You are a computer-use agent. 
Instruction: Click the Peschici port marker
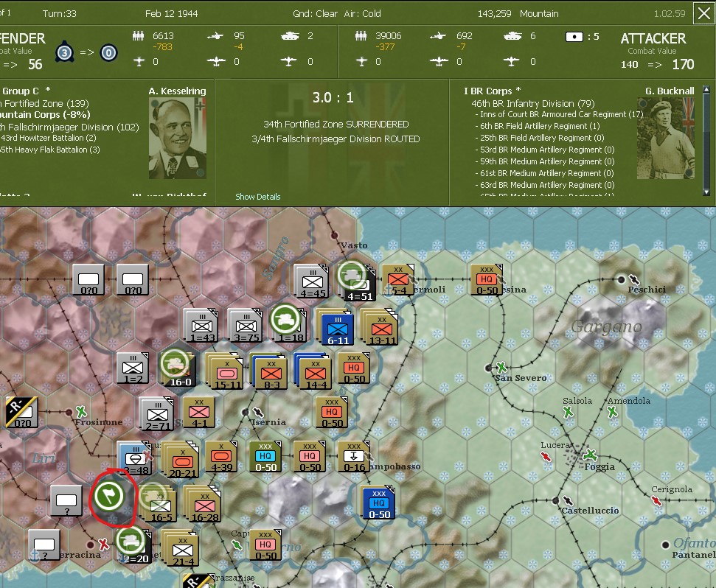pos(634,279)
